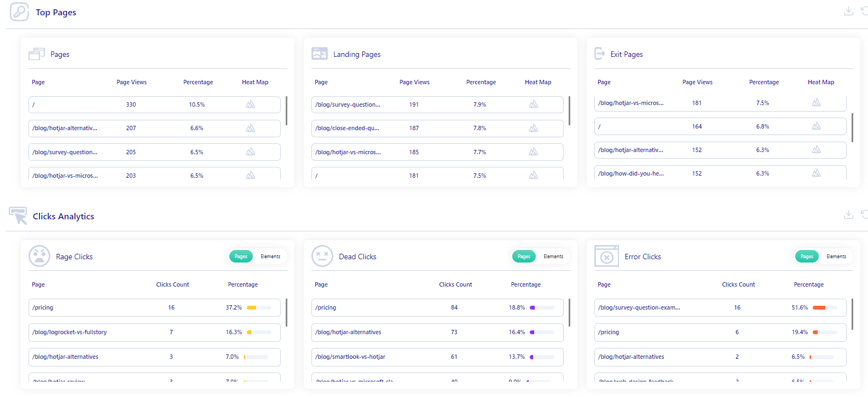The height and width of the screenshot is (396, 868).
Task: Open heat map for "/" with 330 views
Action: [251, 104]
